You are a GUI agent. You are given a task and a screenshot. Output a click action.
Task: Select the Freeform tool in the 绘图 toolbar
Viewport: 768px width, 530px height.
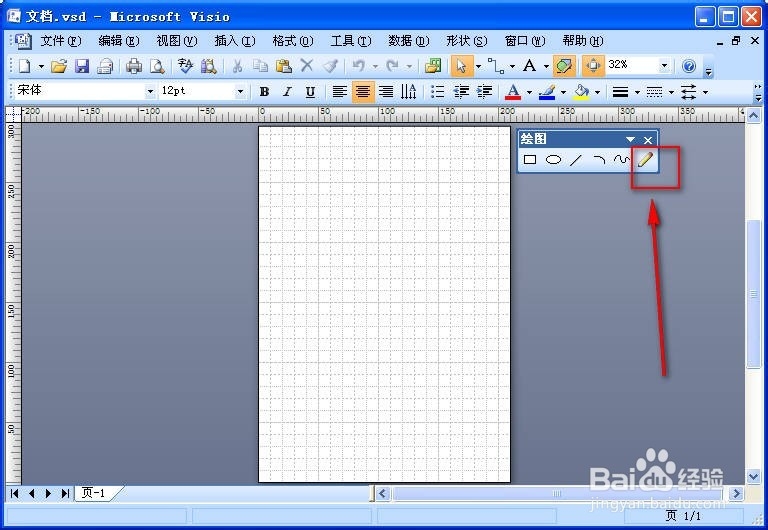tap(622, 159)
